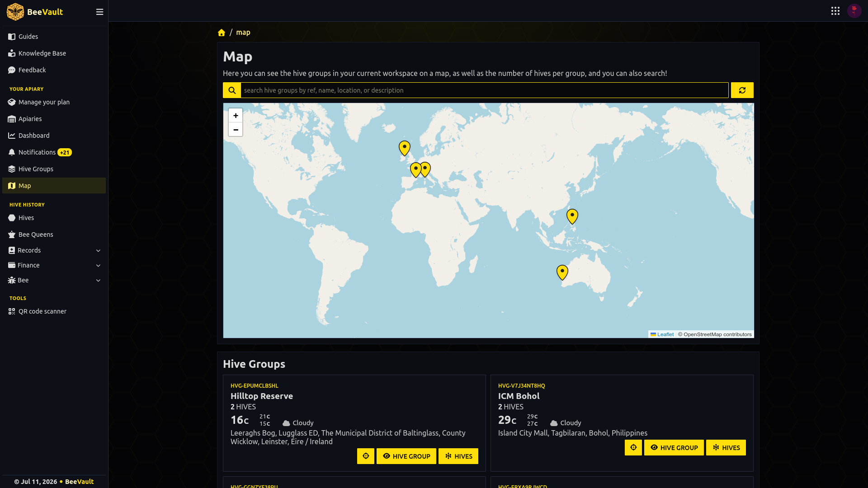Open Bee Queens in sidebar
868x488 pixels.
pos(54,235)
